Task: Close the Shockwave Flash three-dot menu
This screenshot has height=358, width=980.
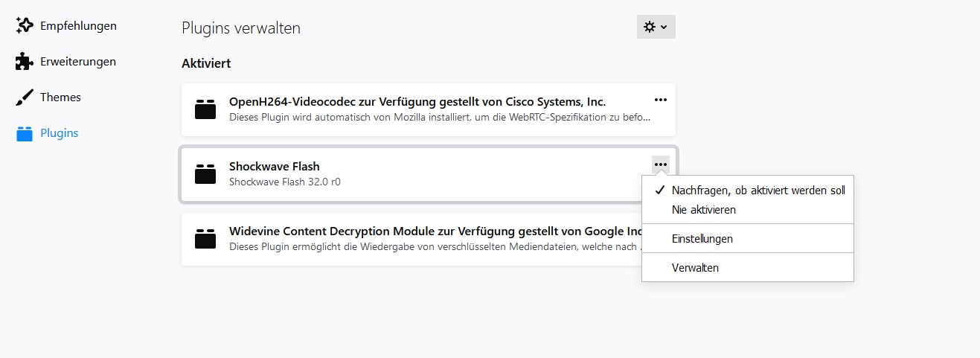Action: (660, 164)
